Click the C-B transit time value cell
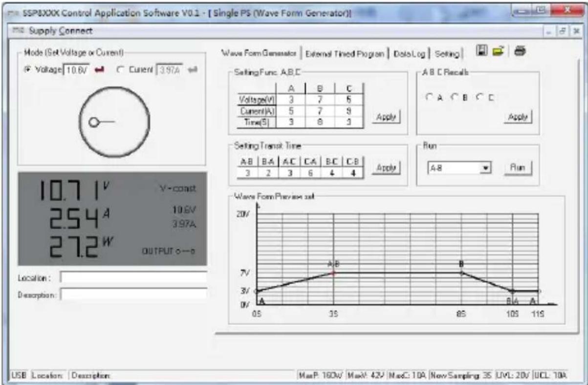This screenshot has width=588, height=385. (353, 173)
